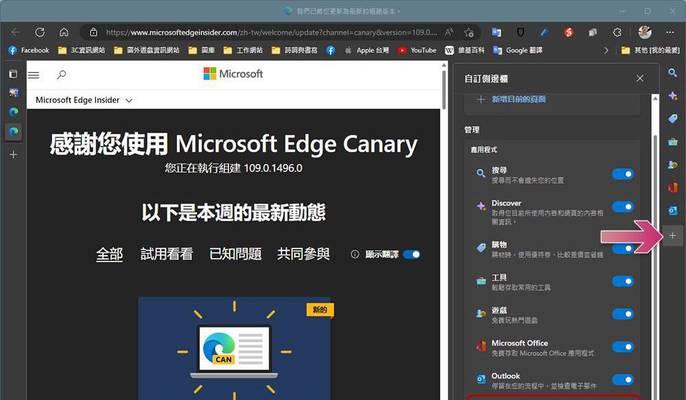Open the Discover sparkle icon in the Edge sidebar
The image size is (686, 400).
coord(672,96)
